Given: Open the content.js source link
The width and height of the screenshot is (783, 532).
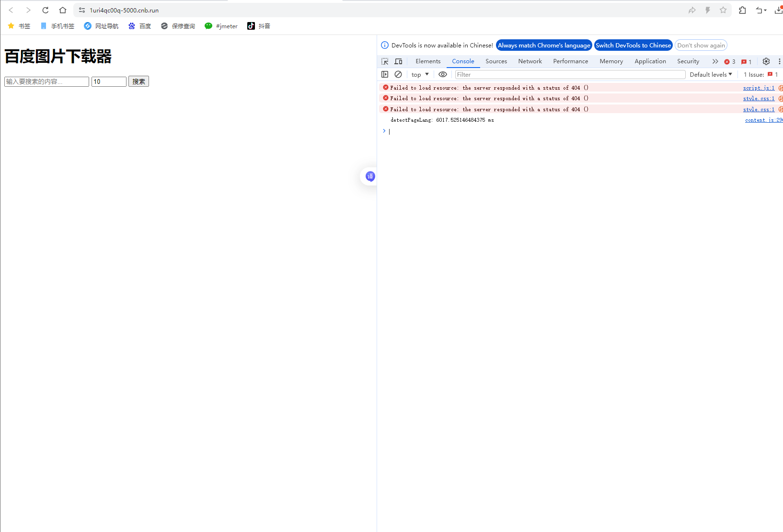Looking at the screenshot, I should click(764, 120).
